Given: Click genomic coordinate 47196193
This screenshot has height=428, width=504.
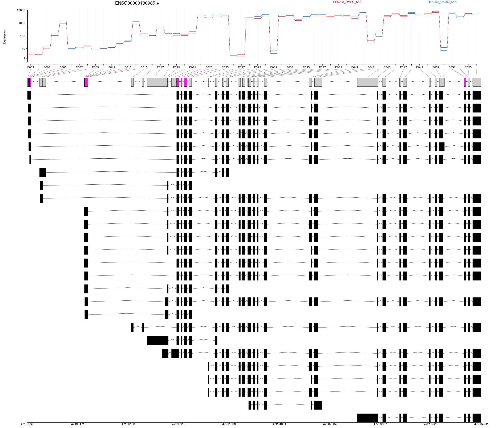Looking at the screenshot, I should 128,424.
